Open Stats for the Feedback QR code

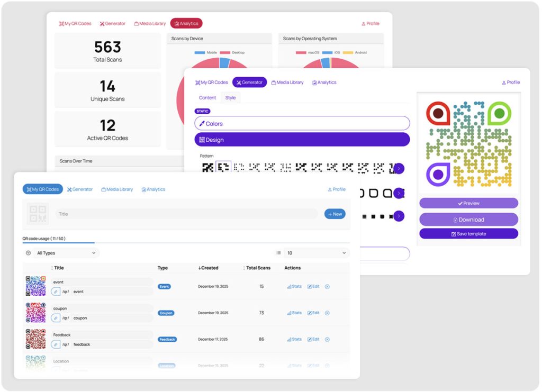pyautogui.click(x=294, y=340)
